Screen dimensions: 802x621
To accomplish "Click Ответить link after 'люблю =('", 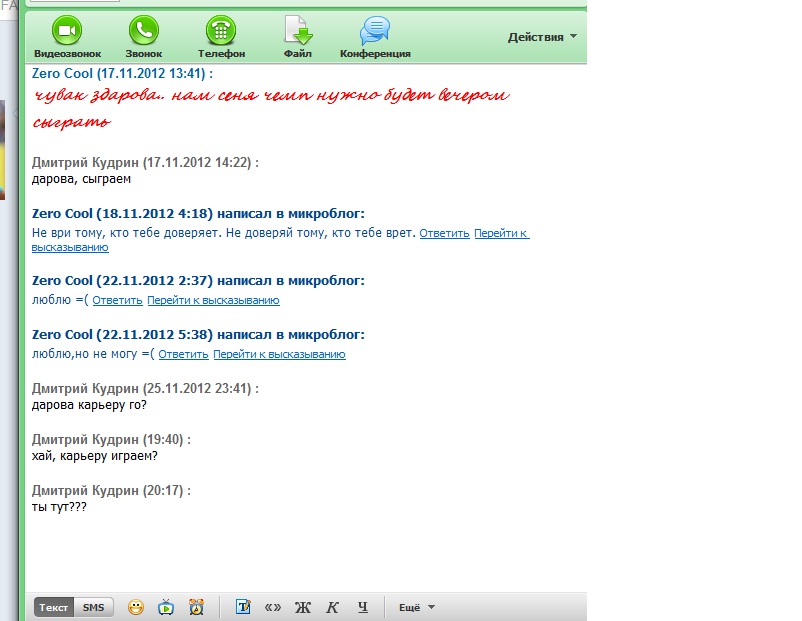I will pyautogui.click(x=118, y=300).
